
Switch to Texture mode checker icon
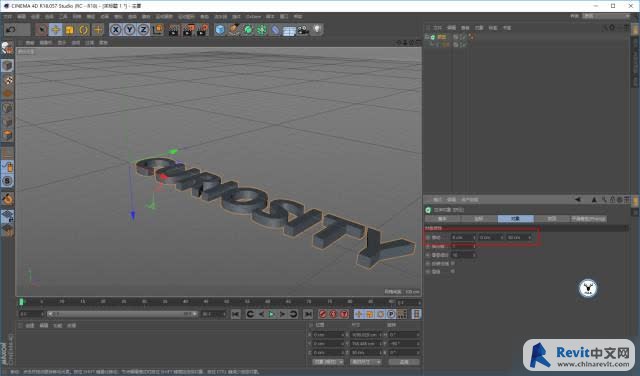(7, 80)
